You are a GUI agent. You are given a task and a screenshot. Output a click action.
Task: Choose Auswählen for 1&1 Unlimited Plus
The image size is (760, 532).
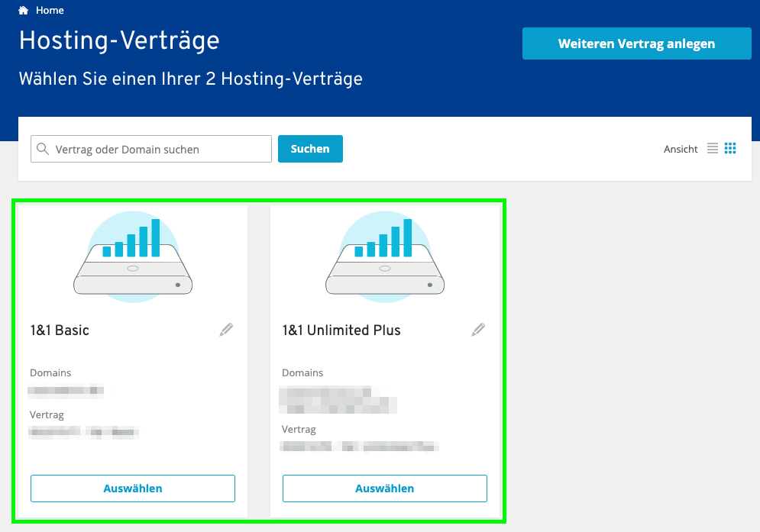tap(385, 488)
